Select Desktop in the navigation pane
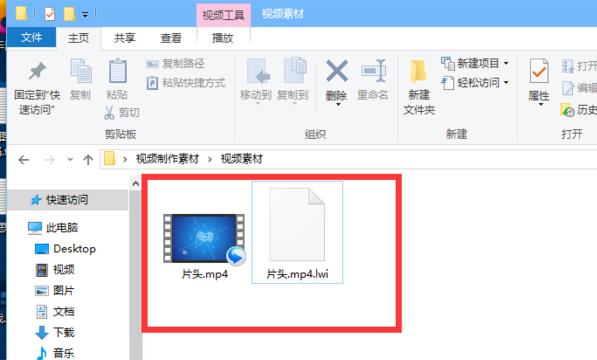The height and width of the screenshot is (360, 597). point(75,249)
